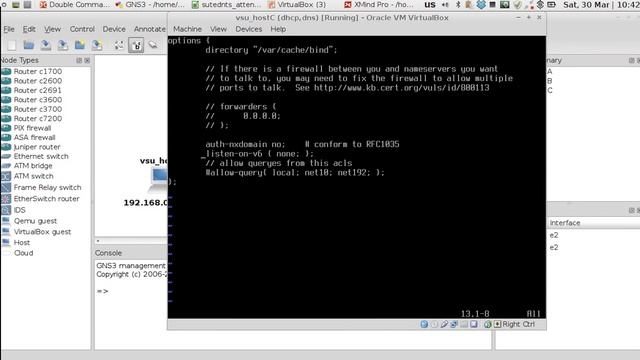Click the VirtualBox mouse integration status icon
640x360 pixels.
pyautogui.click(x=487, y=324)
